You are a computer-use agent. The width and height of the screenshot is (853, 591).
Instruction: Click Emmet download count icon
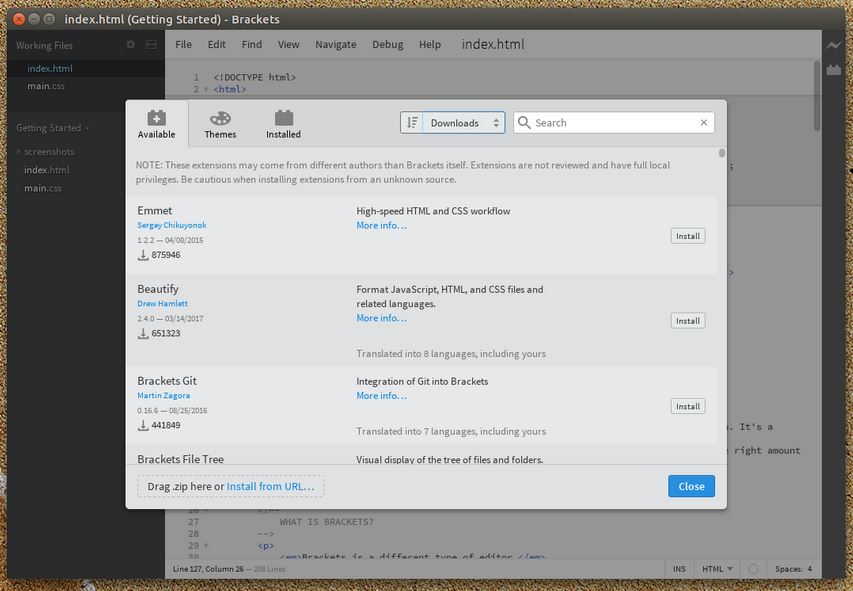coord(143,255)
